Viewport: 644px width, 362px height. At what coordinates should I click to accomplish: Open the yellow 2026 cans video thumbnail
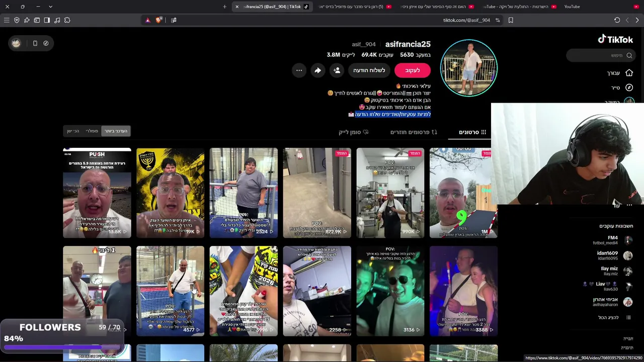tap(244, 291)
